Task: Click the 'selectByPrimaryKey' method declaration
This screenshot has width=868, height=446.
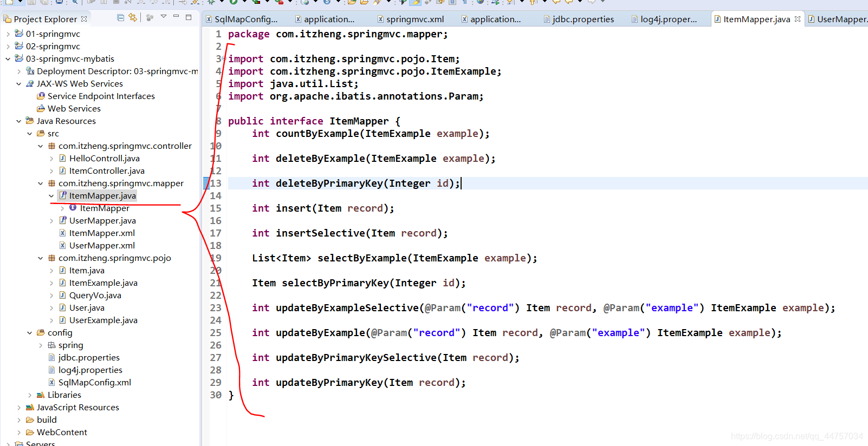Action: pos(359,283)
